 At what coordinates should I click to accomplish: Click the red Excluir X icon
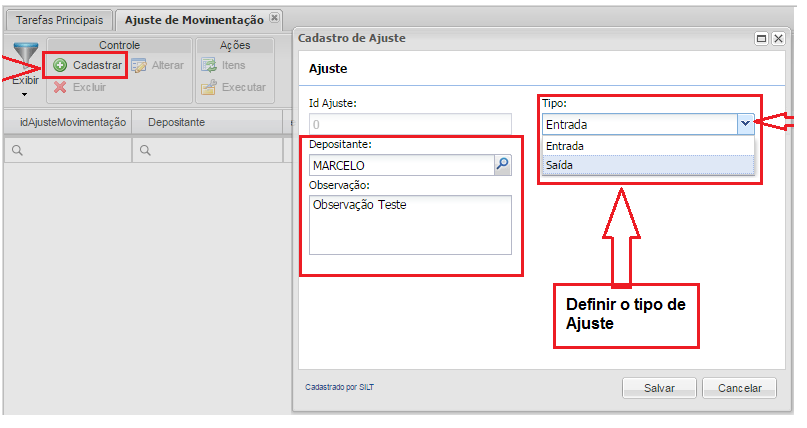pos(60,87)
